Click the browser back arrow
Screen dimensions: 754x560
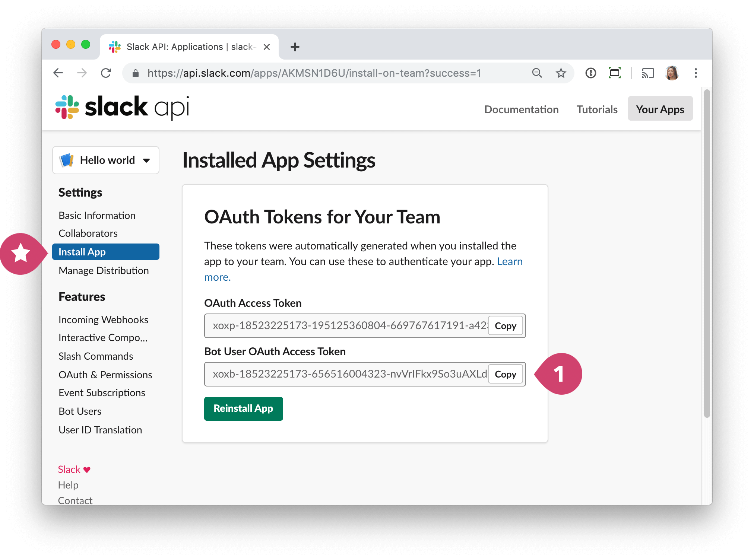(x=58, y=73)
